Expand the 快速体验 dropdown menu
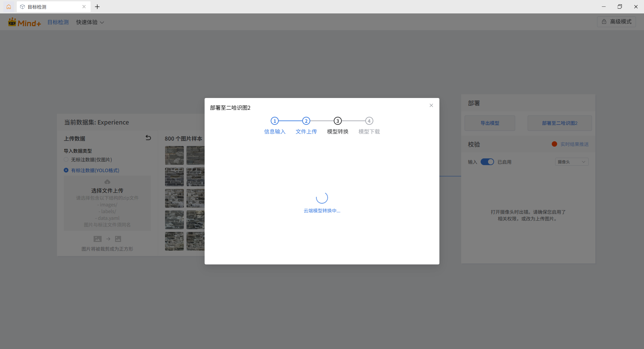Image resolution: width=644 pixels, height=349 pixels. (90, 22)
